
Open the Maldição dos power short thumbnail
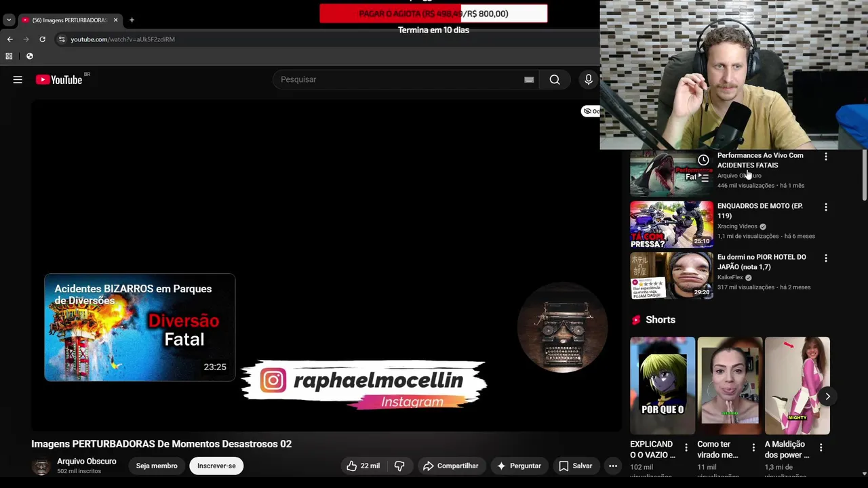pyautogui.click(x=797, y=386)
